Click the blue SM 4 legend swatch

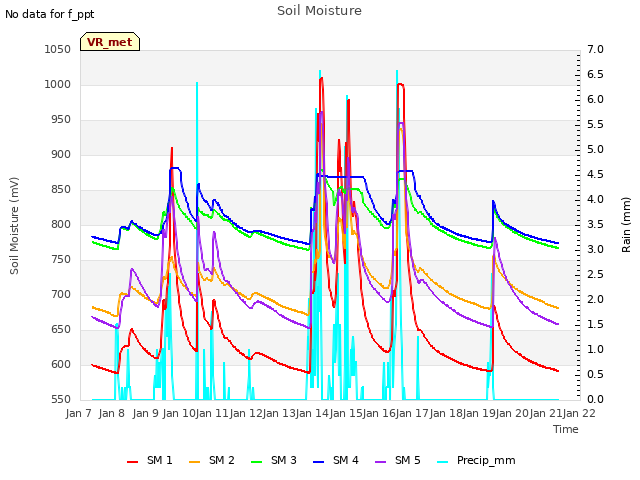[319, 461]
